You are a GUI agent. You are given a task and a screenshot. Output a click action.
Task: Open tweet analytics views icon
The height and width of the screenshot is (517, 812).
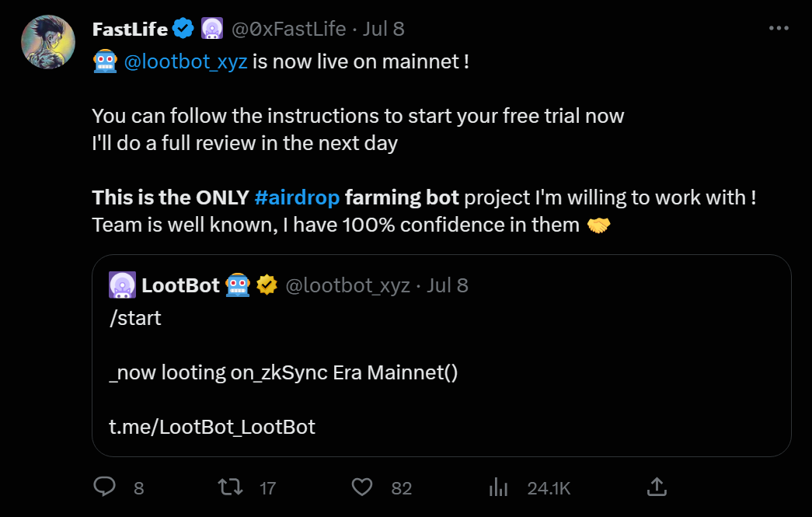point(497,487)
